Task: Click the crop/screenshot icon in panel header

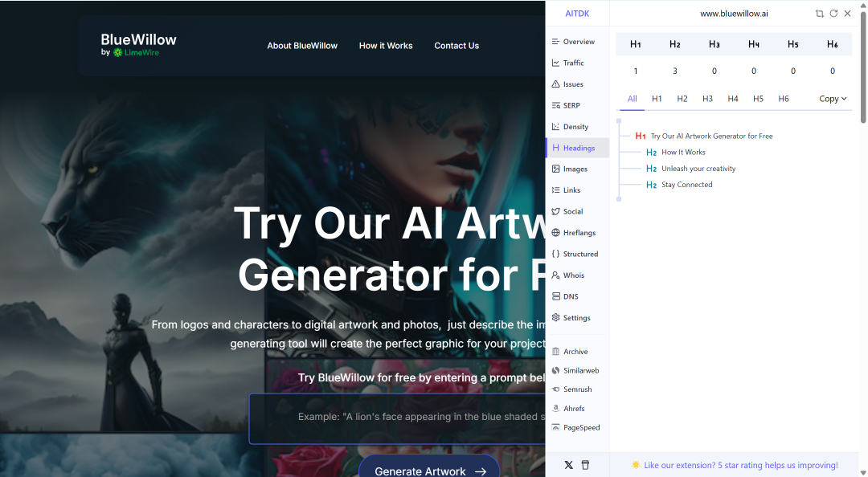Action: pos(819,14)
